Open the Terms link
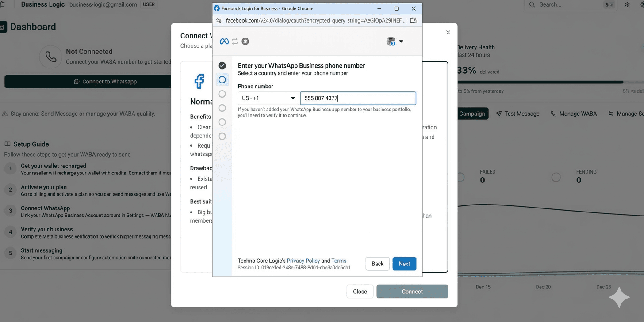 [339, 261]
